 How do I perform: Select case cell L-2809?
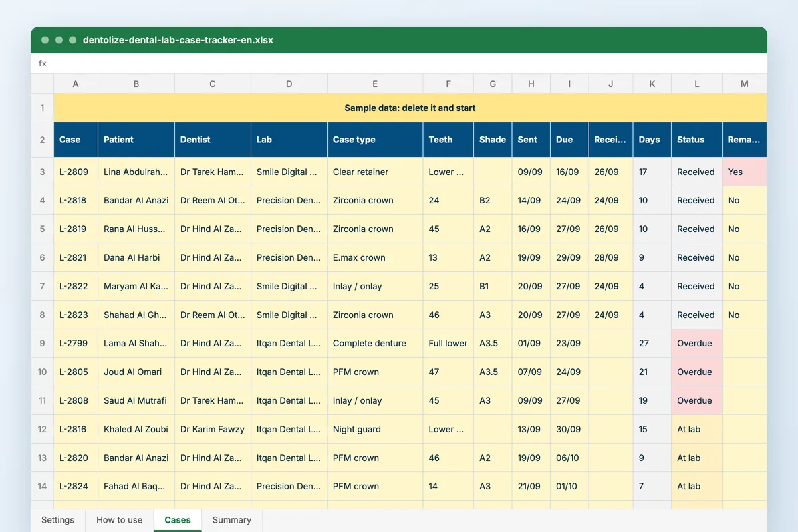76,172
